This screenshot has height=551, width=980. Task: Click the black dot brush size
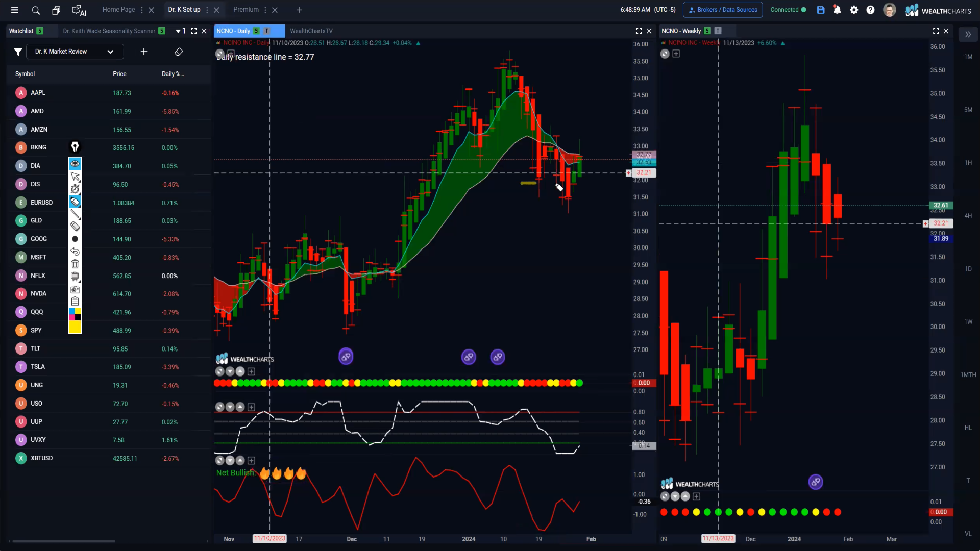point(75,239)
